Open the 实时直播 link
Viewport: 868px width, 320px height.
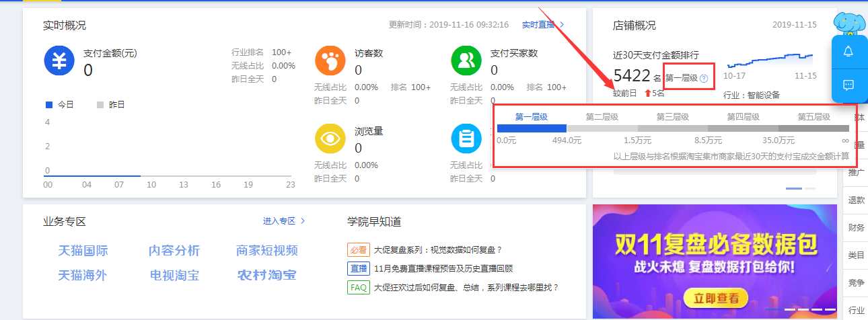[538, 25]
